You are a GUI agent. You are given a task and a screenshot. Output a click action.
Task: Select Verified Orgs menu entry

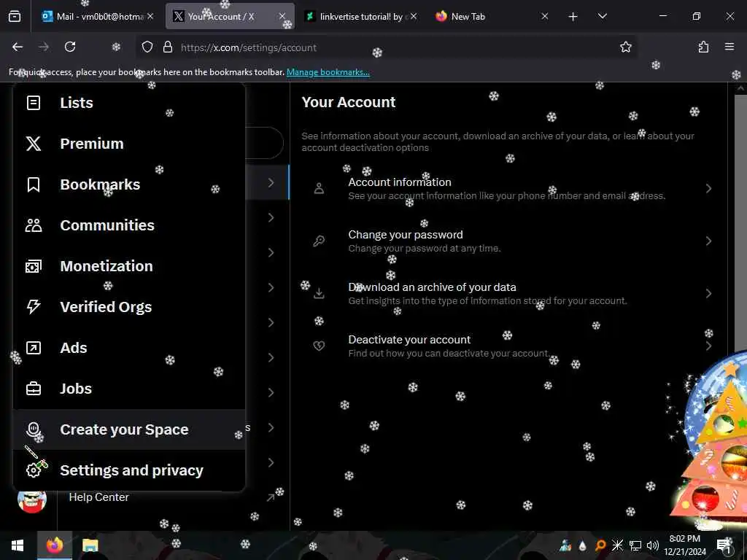(x=128, y=307)
